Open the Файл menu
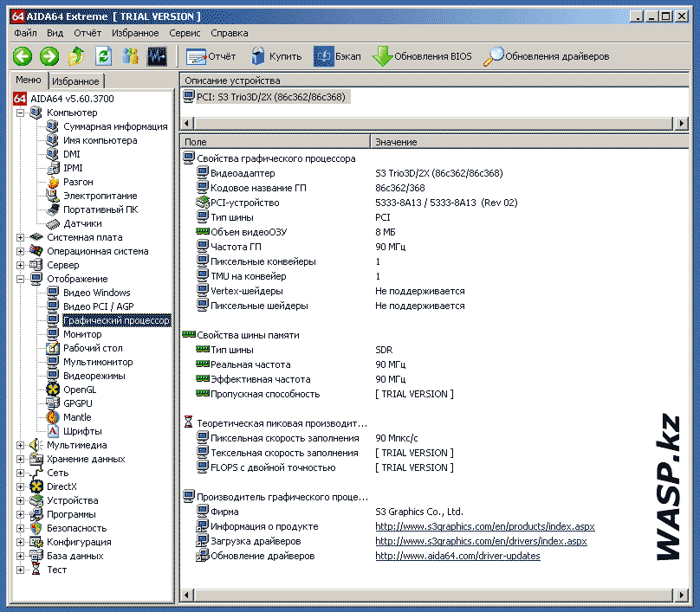The height and width of the screenshot is (612, 700). (25, 33)
